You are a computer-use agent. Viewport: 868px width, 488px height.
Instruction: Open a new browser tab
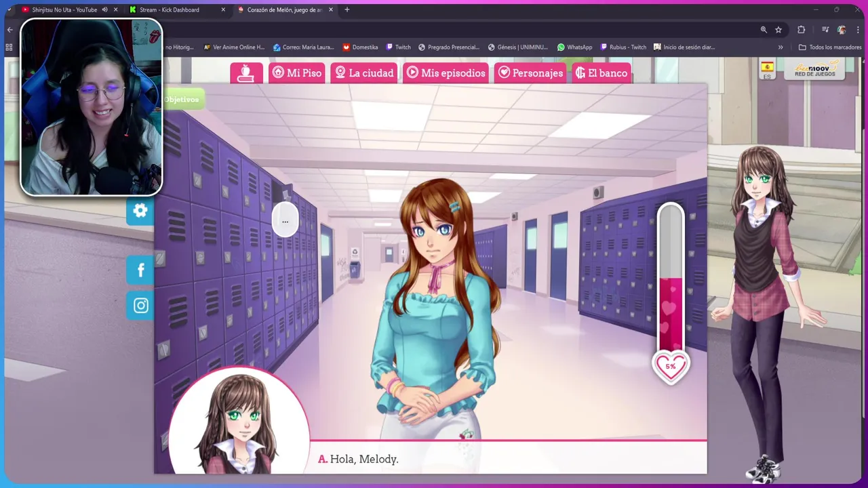pyautogui.click(x=347, y=9)
